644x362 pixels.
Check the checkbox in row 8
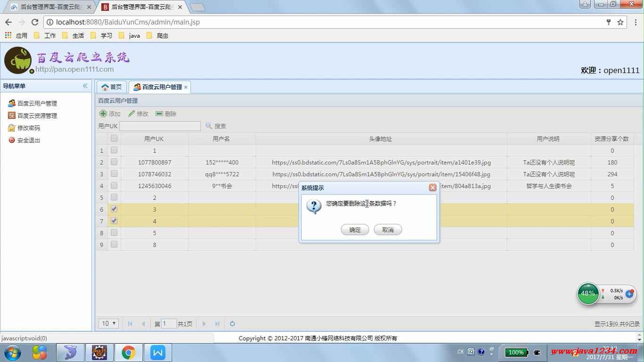coord(114,233)
